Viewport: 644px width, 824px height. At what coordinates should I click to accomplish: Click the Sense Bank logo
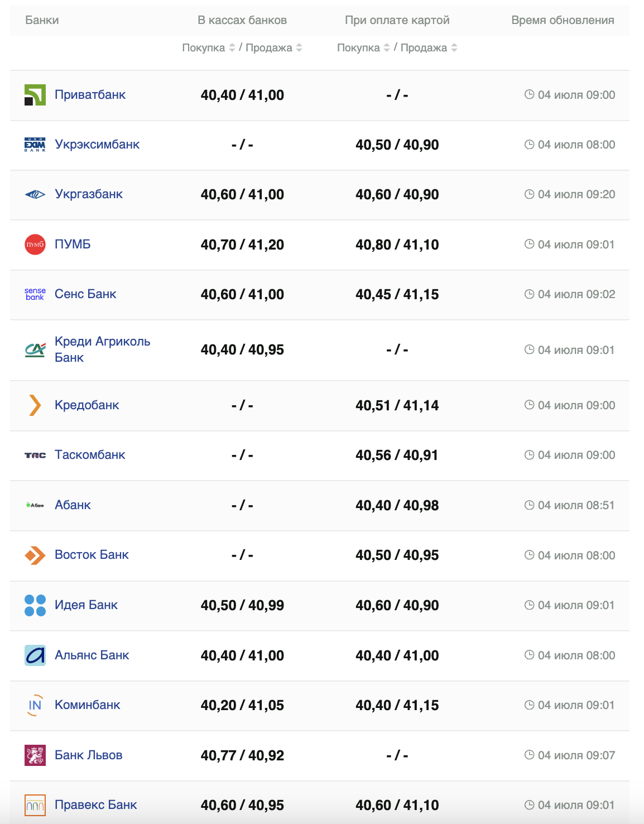(35, 294)
